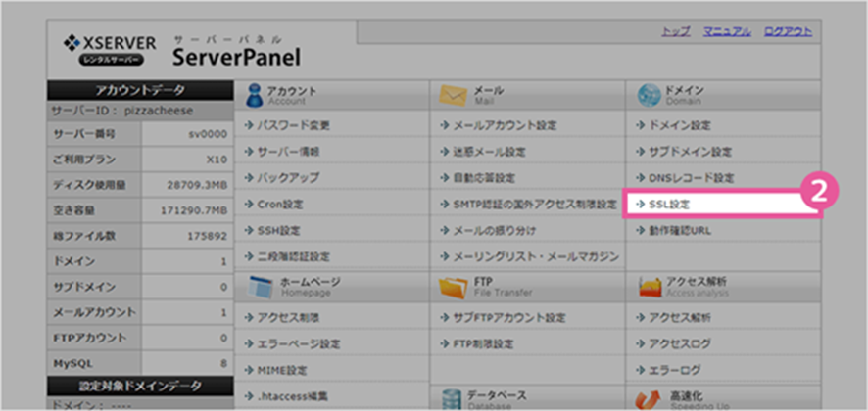This screenshot has height=411, width=868.
Task: Click the アカウントデータ sidebar header
Action: point(140,90)
